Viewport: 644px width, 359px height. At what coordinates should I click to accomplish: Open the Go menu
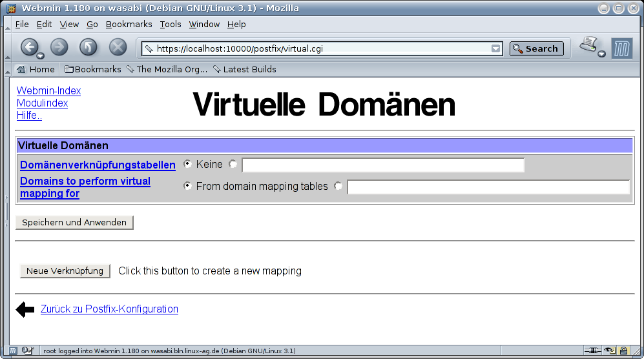tap(92, 25)
